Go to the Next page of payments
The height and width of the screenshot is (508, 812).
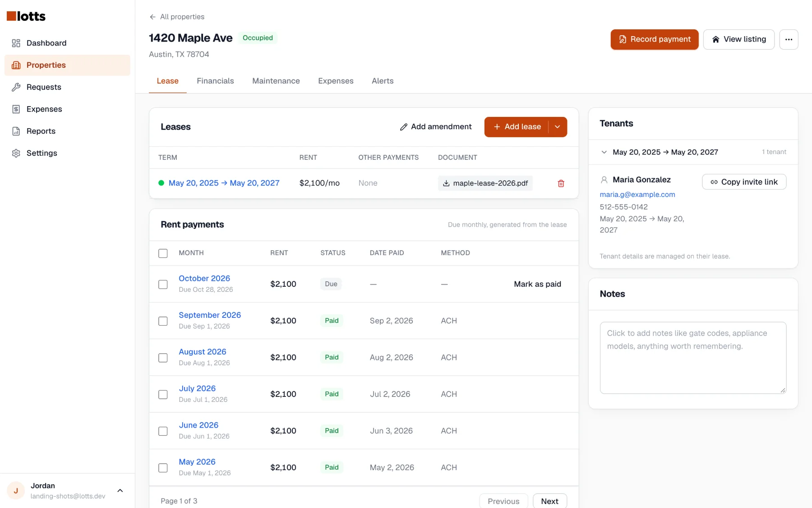[x=549, y=501]
